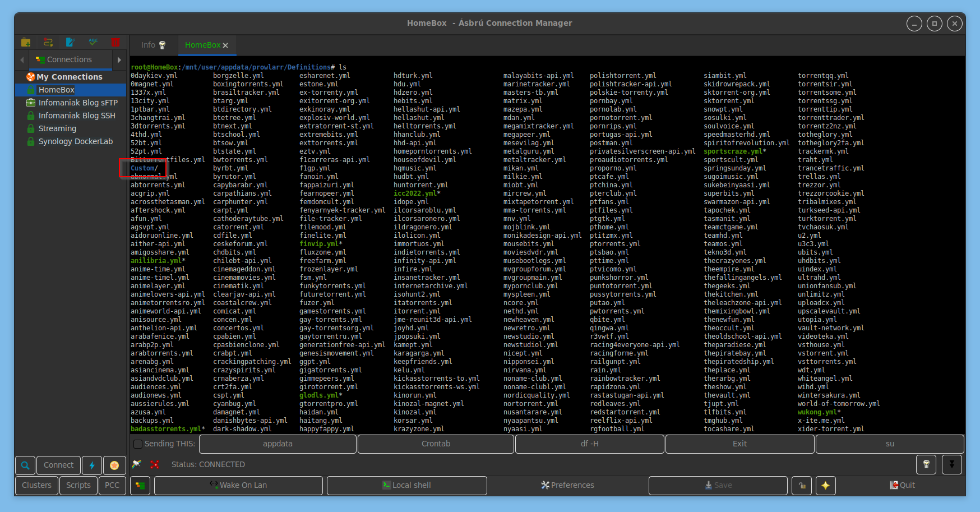Maximize the Ásbrú window
980x512 pixels.
pyautogui.click(x=934, y=24)
